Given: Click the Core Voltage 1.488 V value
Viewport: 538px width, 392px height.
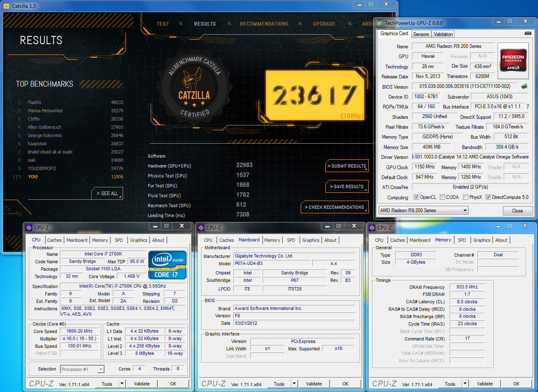Looking at the screenshot, I should coord(132,276).
